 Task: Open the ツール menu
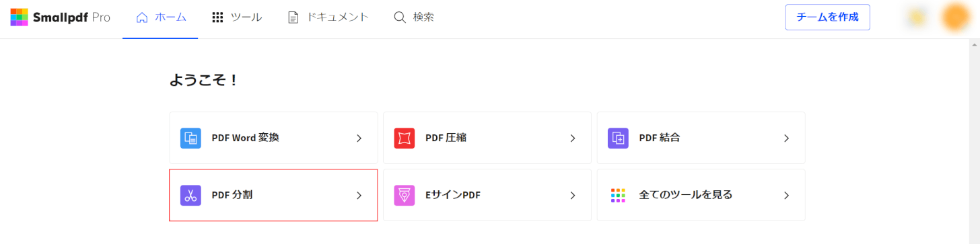coord(237,18)
